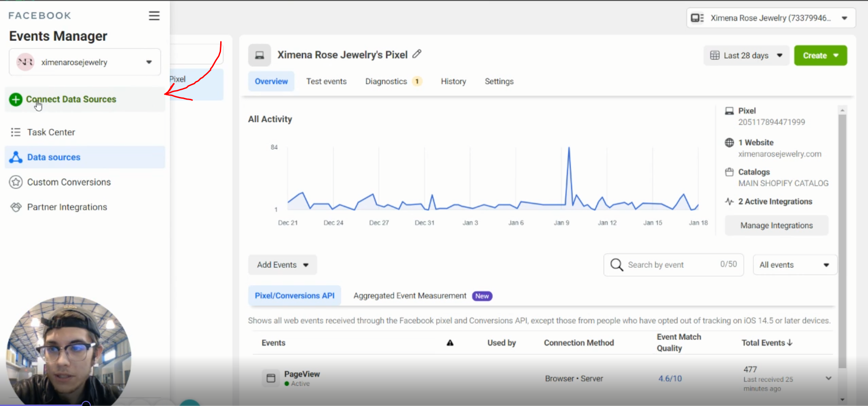Click the Diagnostics notification badge
The width and height of the screenshot is (868, 406).
417,81
